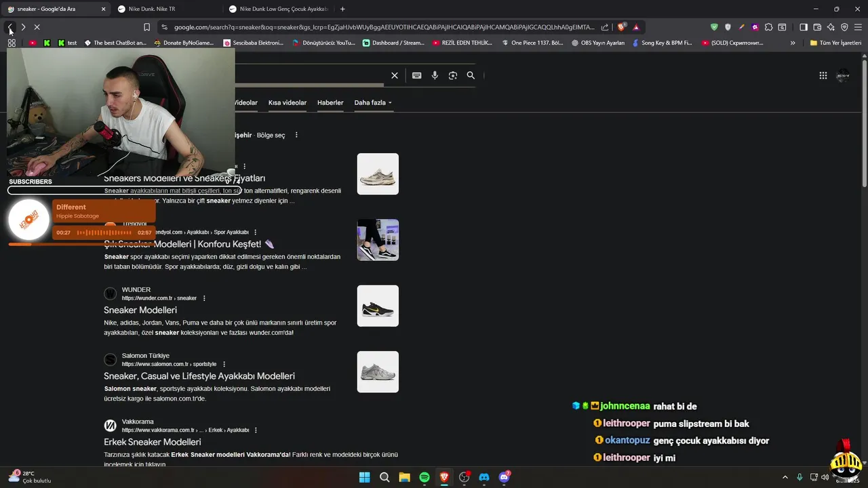Open Google on-screen keyboard input tool

point(416,75)
